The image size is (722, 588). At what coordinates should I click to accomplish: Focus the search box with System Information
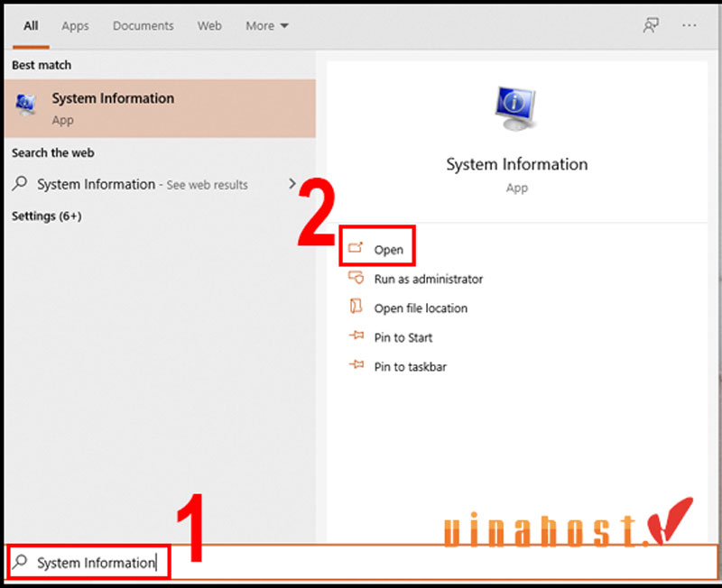pos(361,562)
